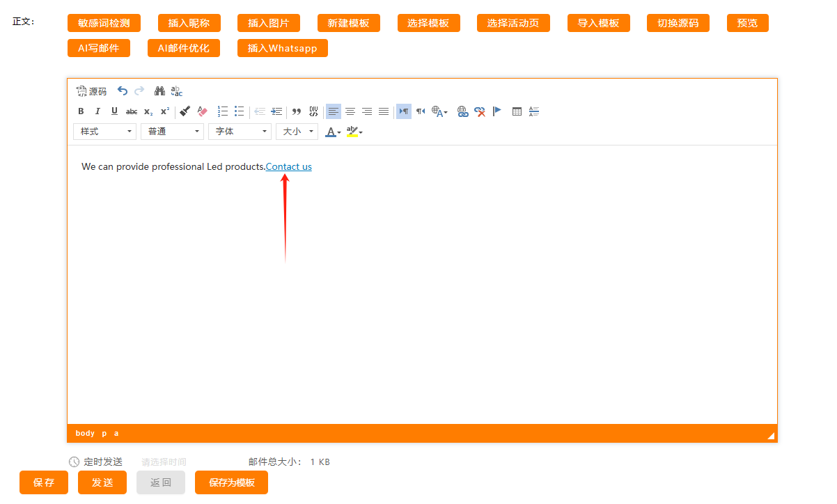
Task: Click the 定时发送 clock icon
Action: click(x=74, y=462)
